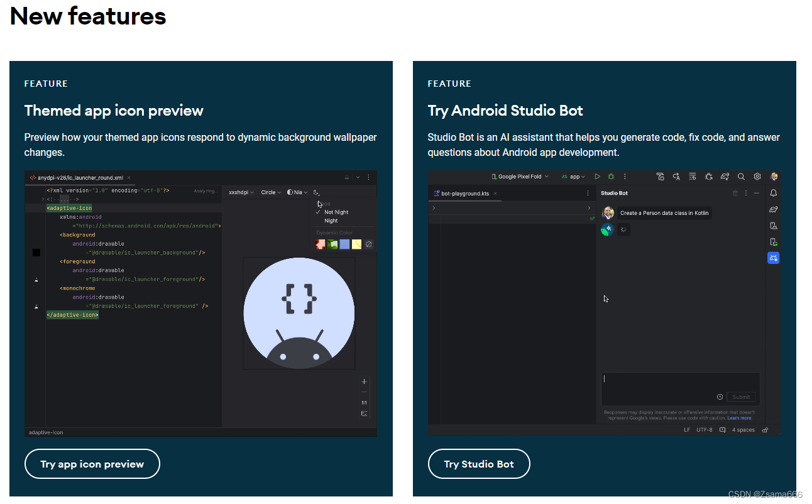
Task: Open the app run configuration dropdown
Action: (x=573, y=177)
